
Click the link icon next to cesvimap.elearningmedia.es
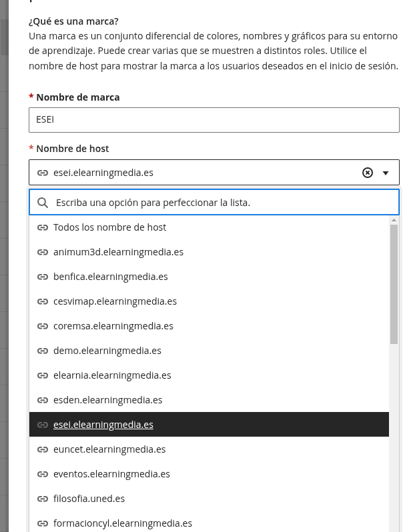tap(43, 301)
